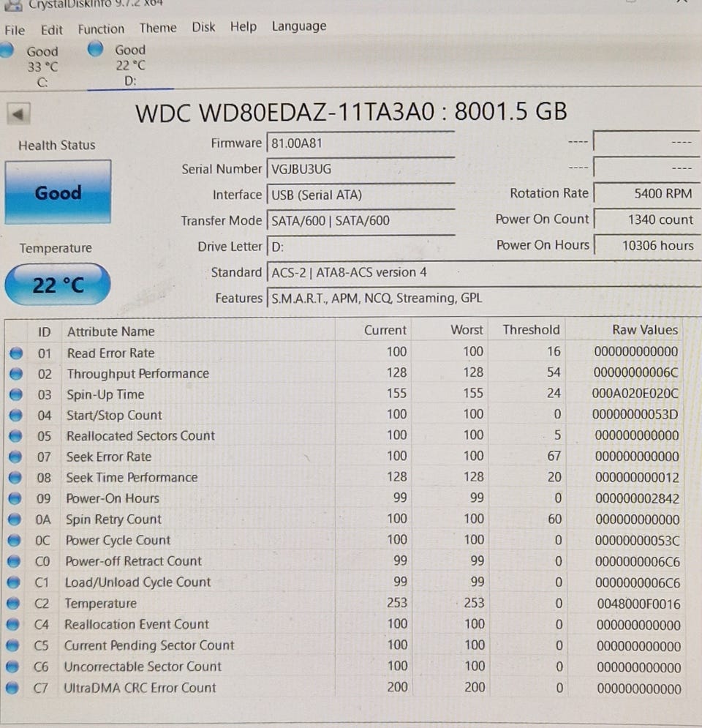Image resolution: width=702 pixels, height=728 pixels.
Task: Click the Serial Number field VGJBU3UG
Action: point(361,168)
